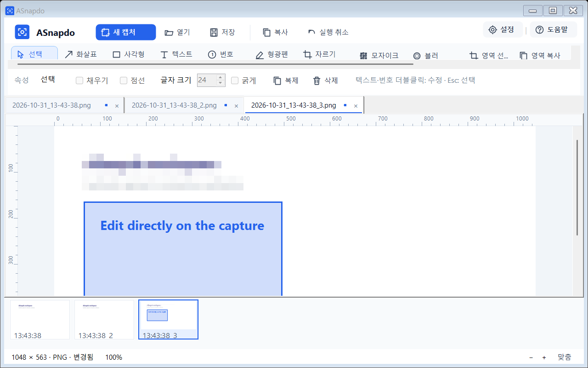Select the 번호 numbering tool
Screen dimensions: 588x368
point(221,54)
